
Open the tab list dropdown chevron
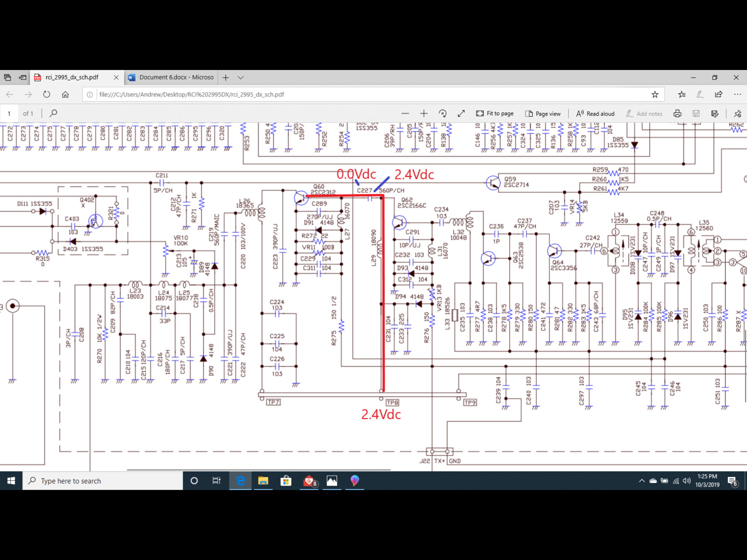pos(240,77)
